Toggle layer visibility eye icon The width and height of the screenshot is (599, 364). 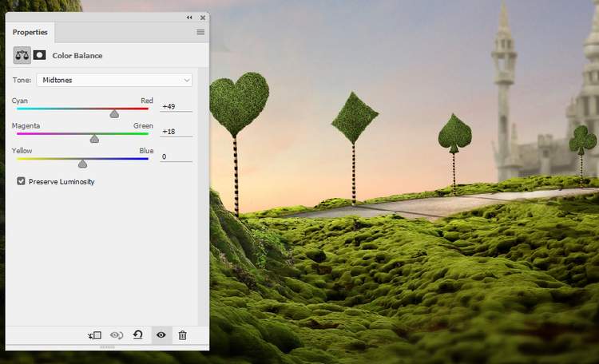[x=161, y=335]
